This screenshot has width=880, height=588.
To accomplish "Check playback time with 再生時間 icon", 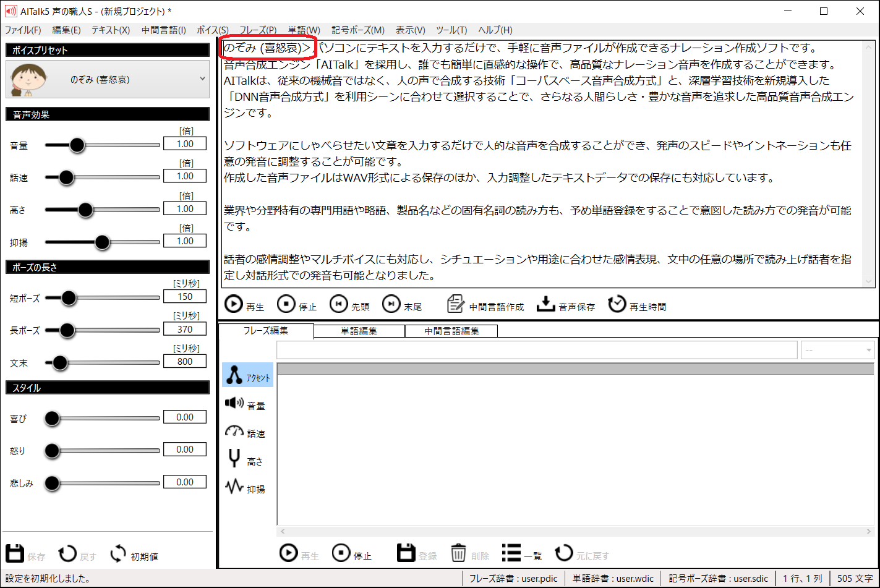I will [637, 305].
